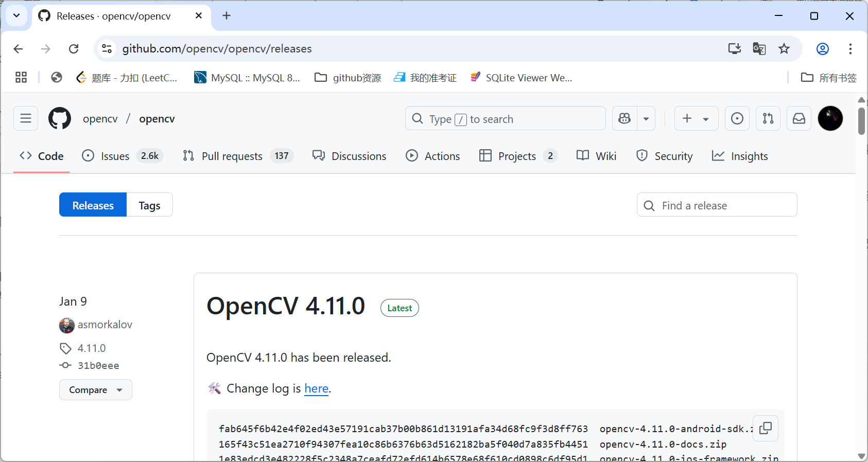Switch to the Code tab

point(42,156)
